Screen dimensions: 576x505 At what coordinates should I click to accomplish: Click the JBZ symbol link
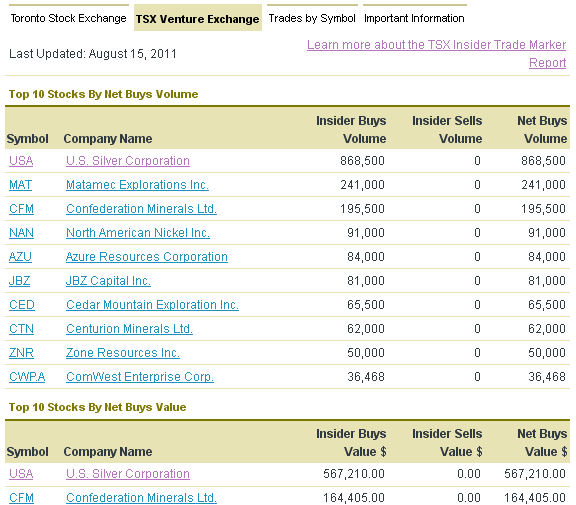[x=19, y=281]
